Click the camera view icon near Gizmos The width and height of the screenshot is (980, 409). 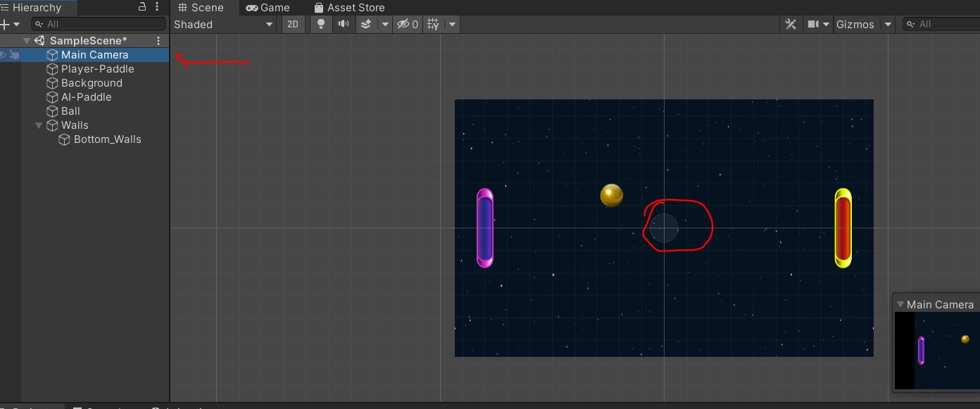tap(813, 24)
